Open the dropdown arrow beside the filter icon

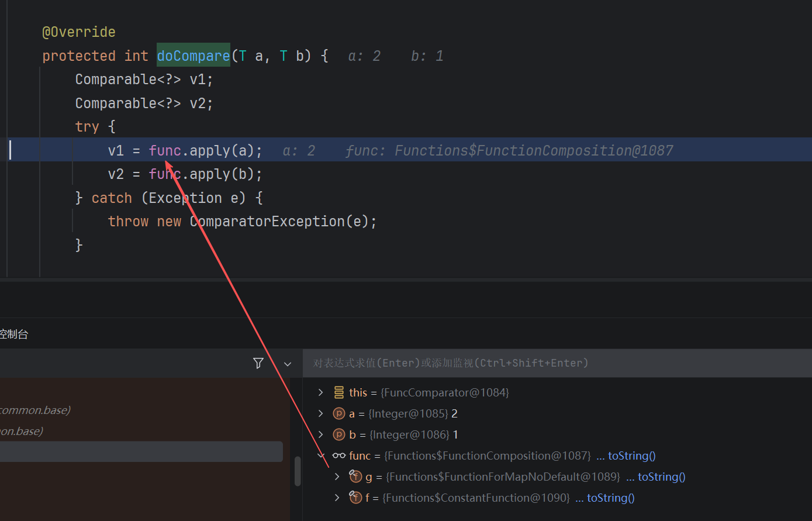point(288,364)
